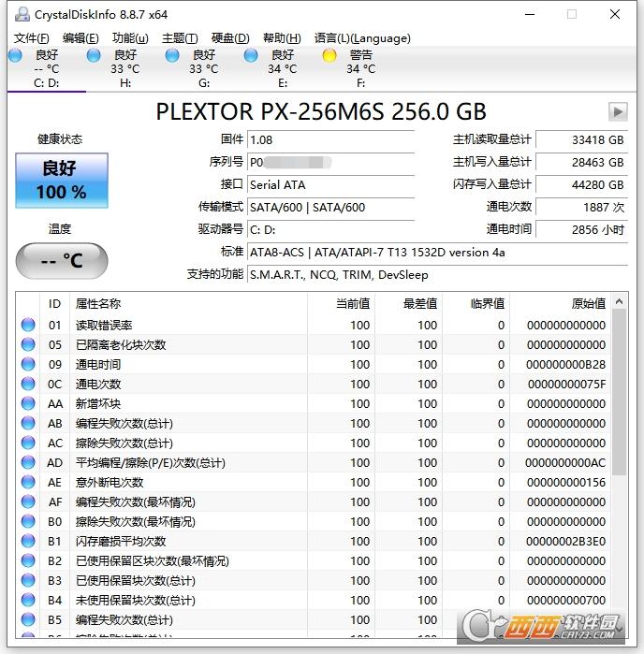
Task: Click the blue status orb for E:
Action: [x=251, y=55]
